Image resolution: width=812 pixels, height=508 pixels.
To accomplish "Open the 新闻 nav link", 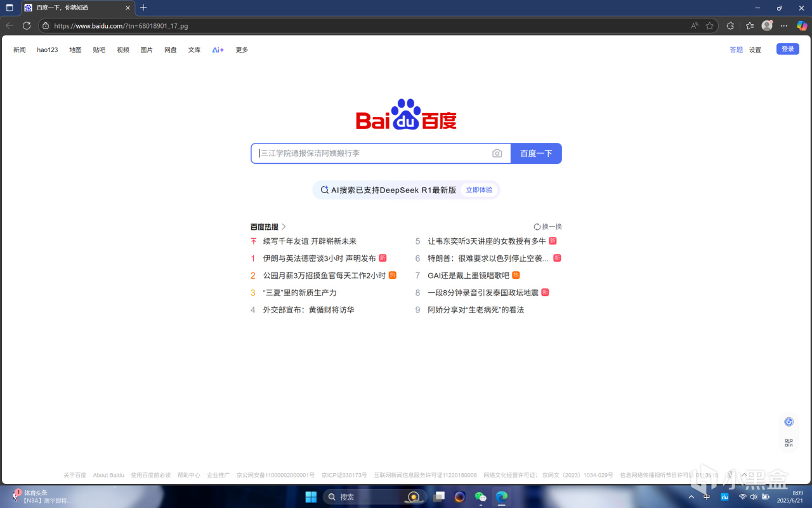I will [x=20, y=50].
